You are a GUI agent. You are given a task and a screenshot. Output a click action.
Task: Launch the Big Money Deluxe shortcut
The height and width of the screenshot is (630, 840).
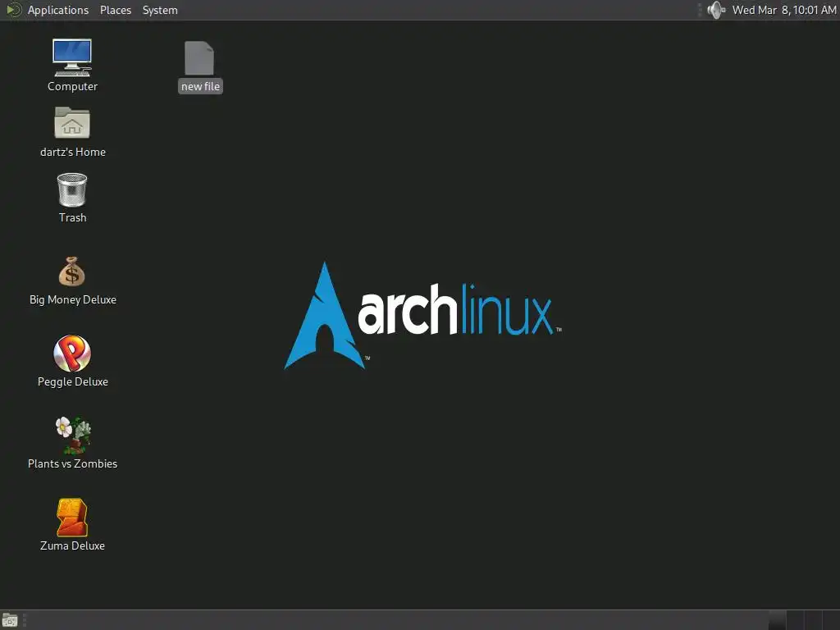coord(72,271)
